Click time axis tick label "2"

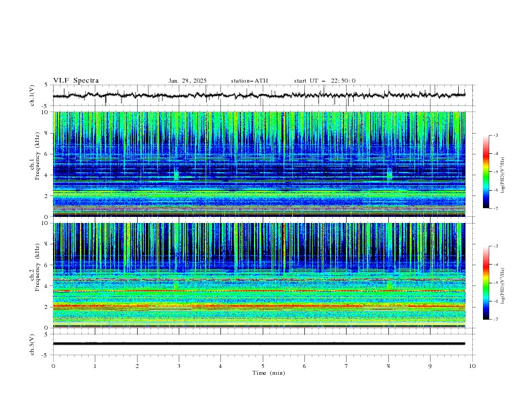137,366
